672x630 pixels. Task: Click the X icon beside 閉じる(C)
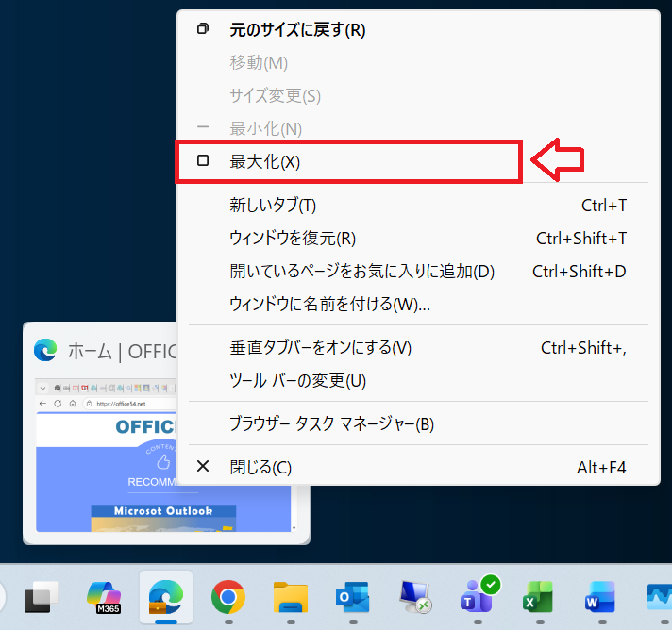203,466
